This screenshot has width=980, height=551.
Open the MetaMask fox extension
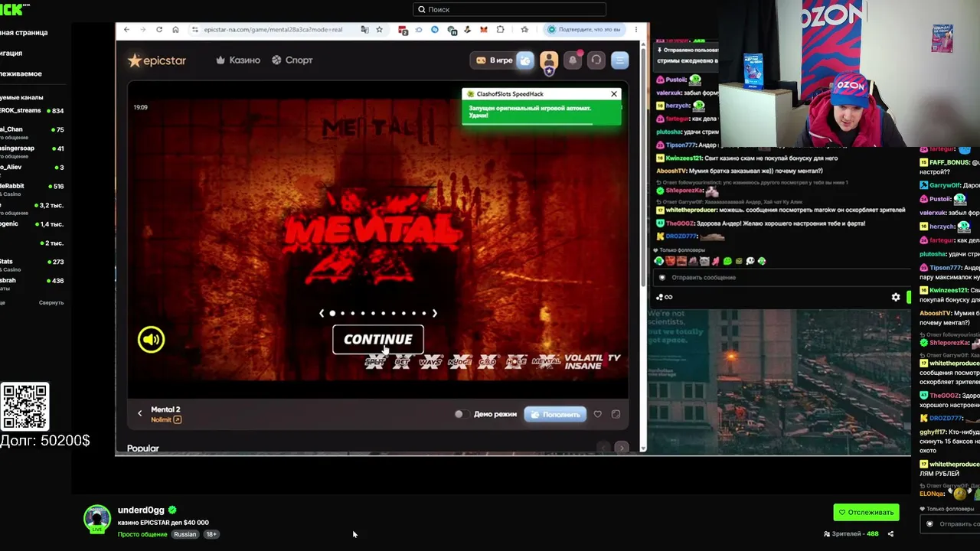tap(484, 30)
